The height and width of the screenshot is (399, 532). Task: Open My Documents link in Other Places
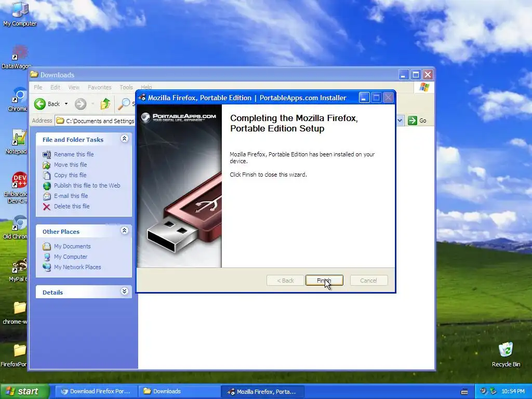72,246
